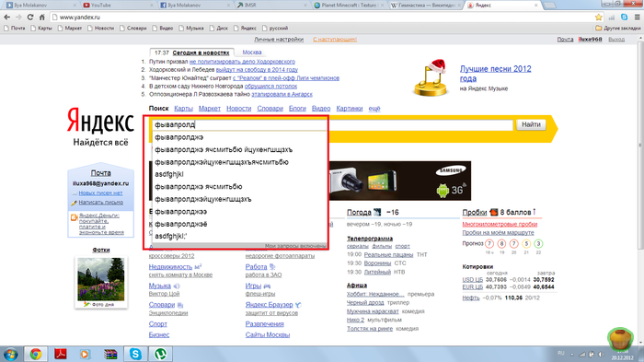Open the Яндекс.Браузер link
This screenshot has height=362, width=644.
coord(269,305)
